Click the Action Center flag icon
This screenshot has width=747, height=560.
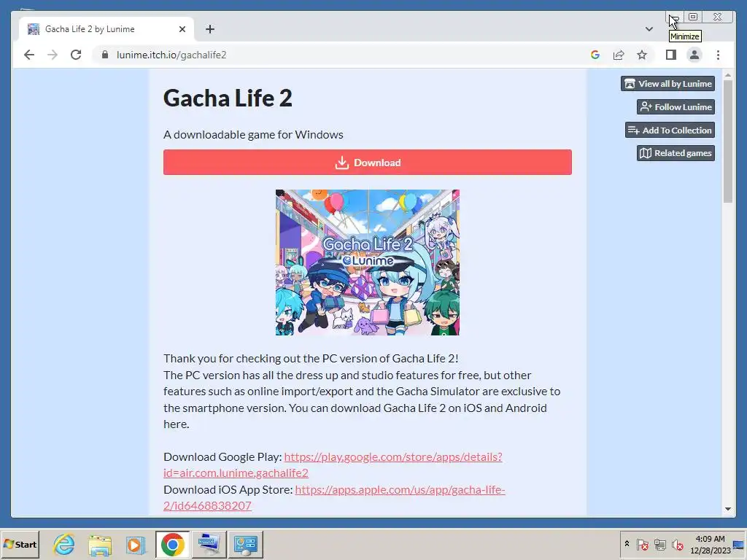click(x=642, y=544)
